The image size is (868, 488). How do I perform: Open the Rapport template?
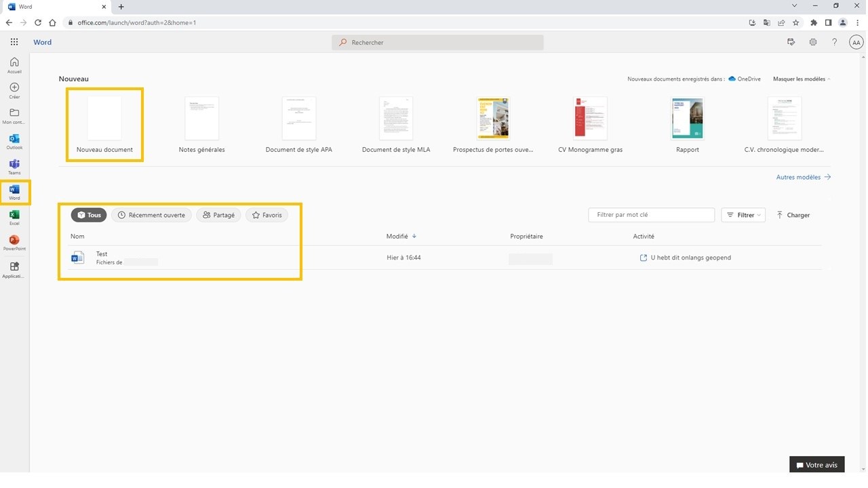(x=687, y=125)
